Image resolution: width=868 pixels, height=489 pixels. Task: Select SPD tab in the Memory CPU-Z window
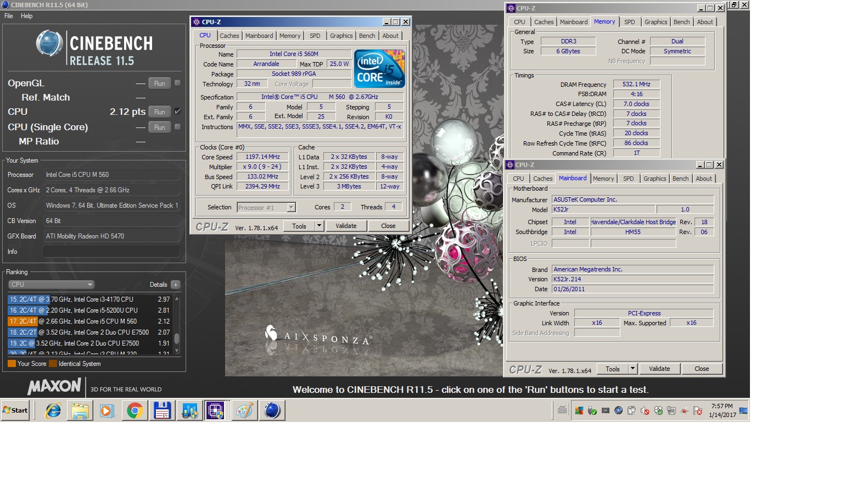[629, 22]
